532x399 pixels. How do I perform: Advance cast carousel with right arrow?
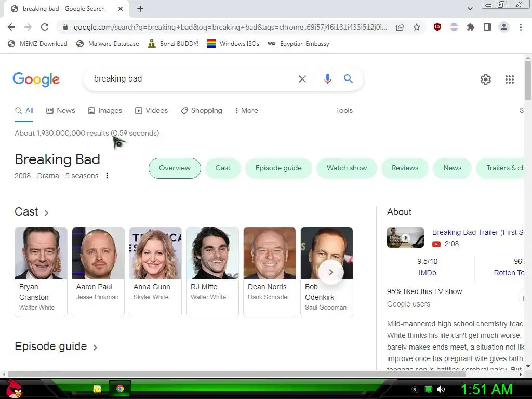coord(331,272)
